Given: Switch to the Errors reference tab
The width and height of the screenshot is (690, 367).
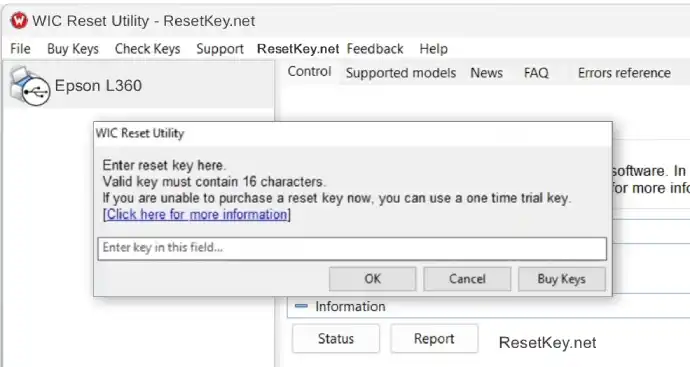Looking at the screenshot, I should coord(624,73).
